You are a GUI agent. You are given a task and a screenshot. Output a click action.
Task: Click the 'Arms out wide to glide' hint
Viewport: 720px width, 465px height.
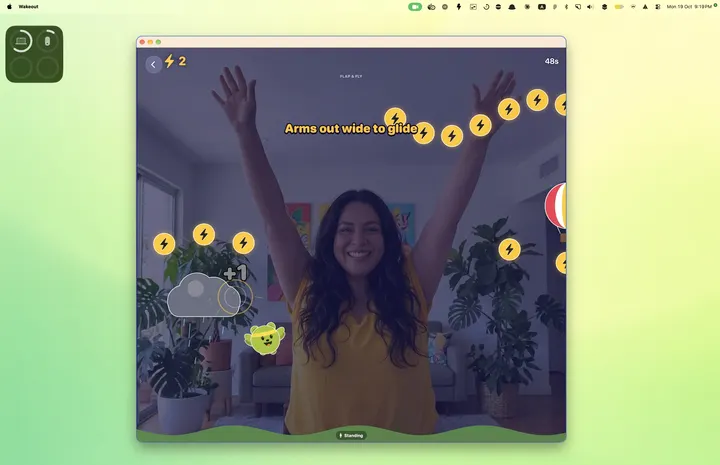click(350, 129)
